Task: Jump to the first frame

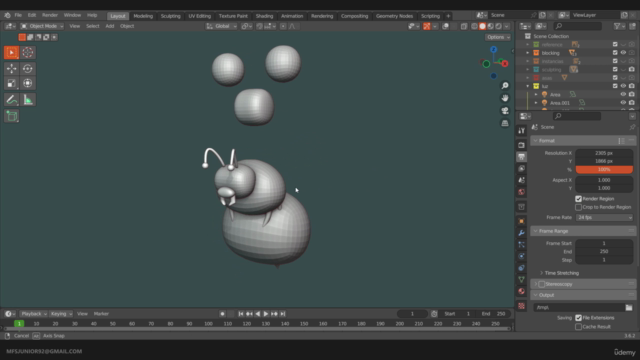Action: 241,314
